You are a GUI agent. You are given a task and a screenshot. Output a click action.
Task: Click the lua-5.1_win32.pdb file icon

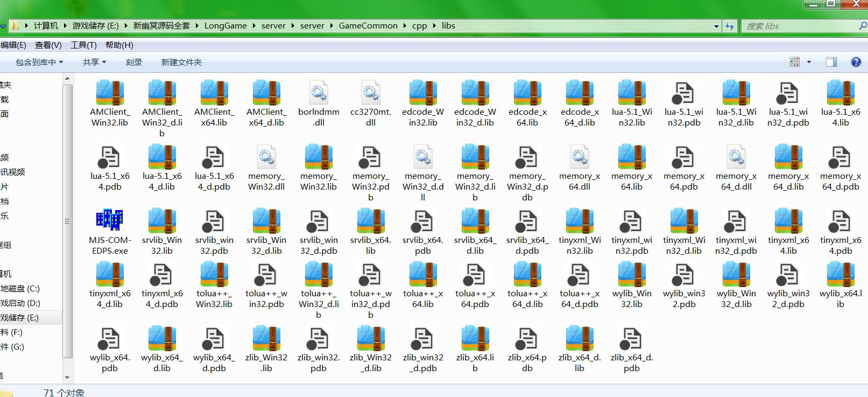click(683, 93)
